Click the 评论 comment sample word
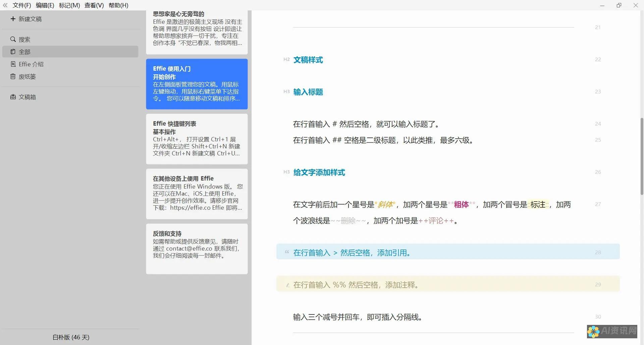Screen dimensions: 644x345 tap(436, 221)
